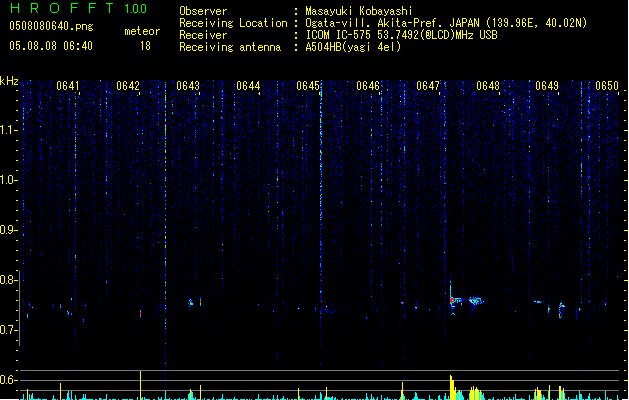Click the 0643 time marker
The height and width of the screenshot is (400, 629).
[x=188, y=86]
